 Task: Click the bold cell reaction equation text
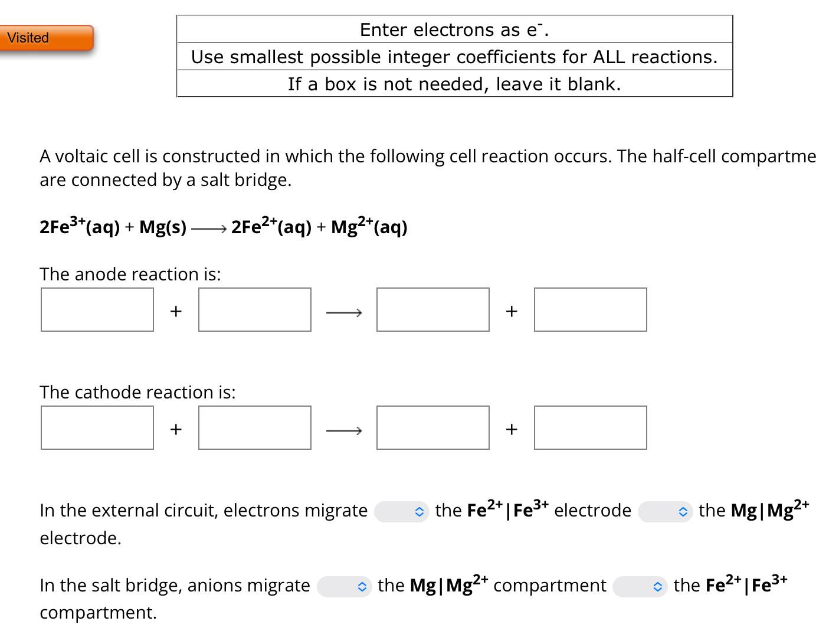point(223,227)
